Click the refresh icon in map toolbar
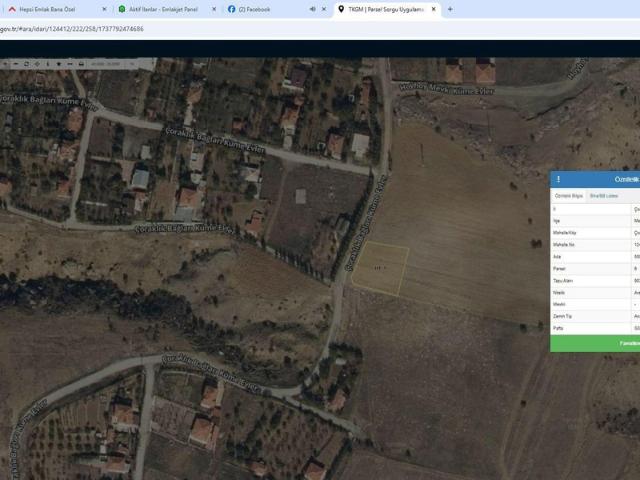Screen dimensions: 640x480 point(27,64)
